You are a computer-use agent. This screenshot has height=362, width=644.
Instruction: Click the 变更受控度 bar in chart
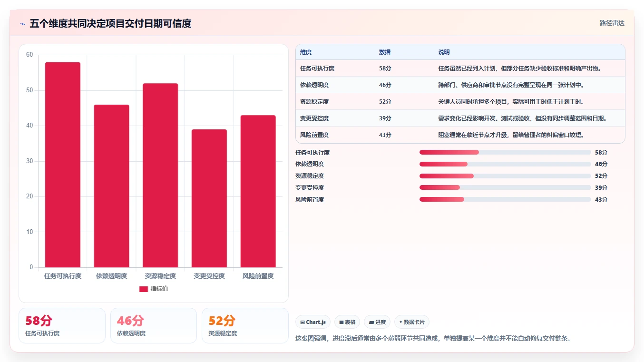pyautogui.click(x=209, y=198)
